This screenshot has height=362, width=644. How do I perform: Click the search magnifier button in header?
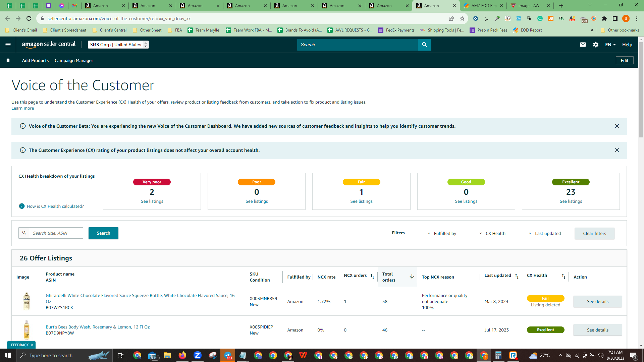pos(424,45)
